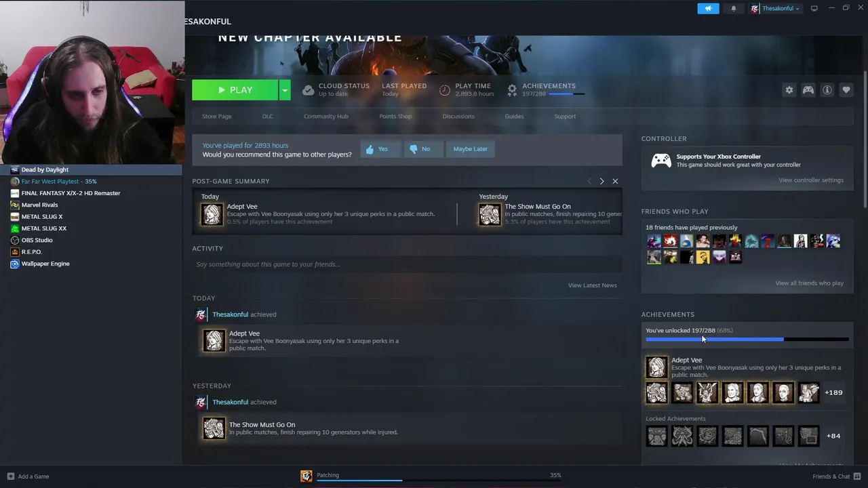Viewport: 868px width, 488px height.
Task: Open the game settings gear icon
Action: point(789,89)
